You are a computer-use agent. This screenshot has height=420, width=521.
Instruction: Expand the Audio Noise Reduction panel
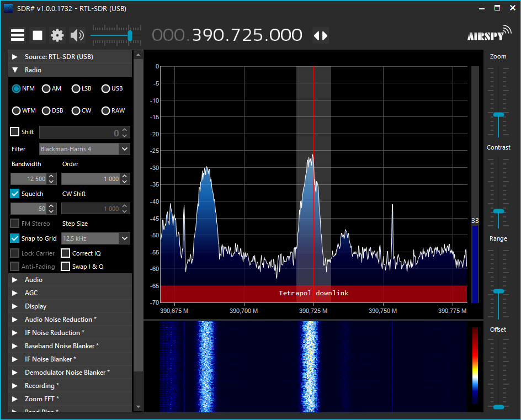(70, 320)
